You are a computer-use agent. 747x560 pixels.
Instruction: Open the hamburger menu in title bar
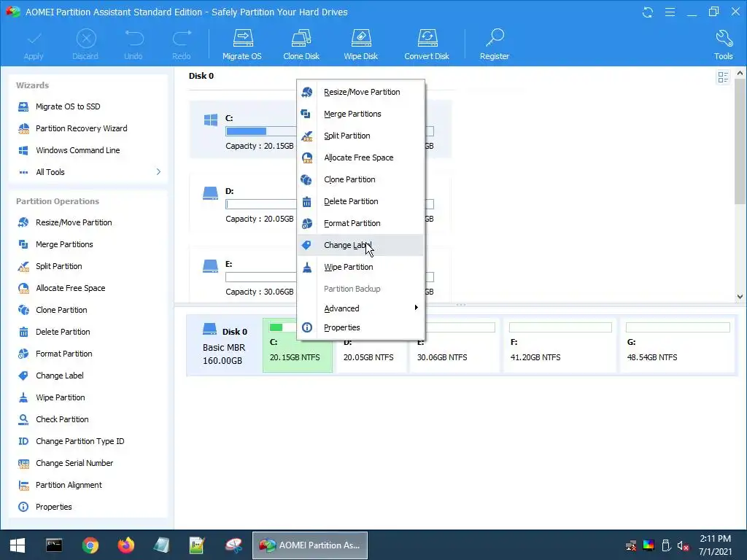(x=670, y=12)
